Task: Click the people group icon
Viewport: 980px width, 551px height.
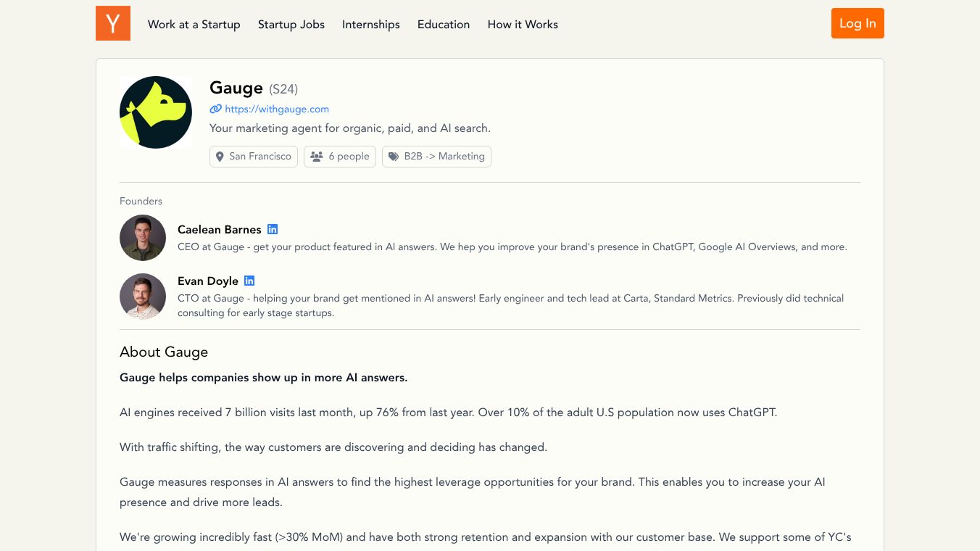Action: (x=317, y=157)
